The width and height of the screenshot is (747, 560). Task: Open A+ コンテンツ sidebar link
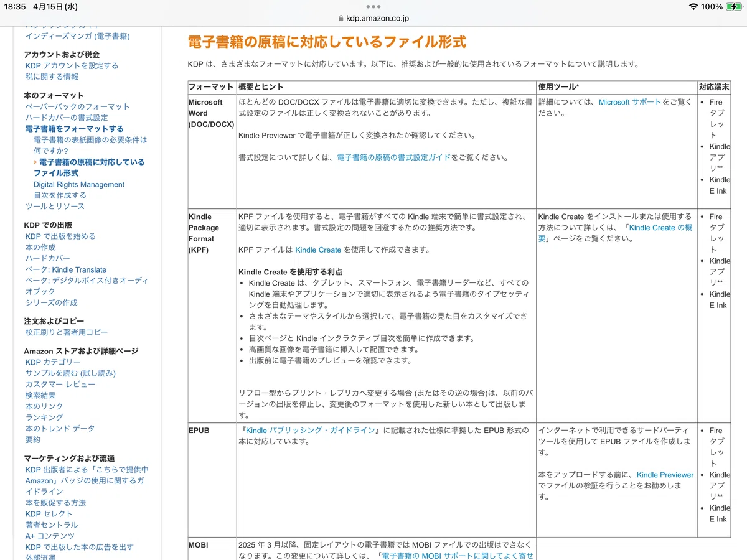click(x=50, y=536)
